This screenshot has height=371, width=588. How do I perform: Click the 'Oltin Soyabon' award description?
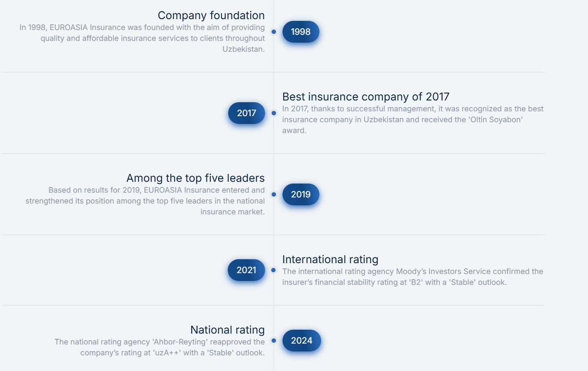coord(413,120)
